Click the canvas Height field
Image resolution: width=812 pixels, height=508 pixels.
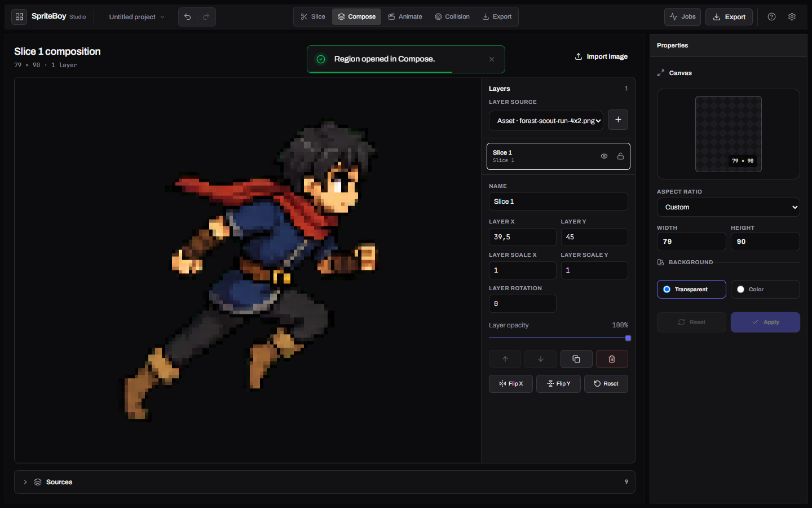[x=765, y=242]
